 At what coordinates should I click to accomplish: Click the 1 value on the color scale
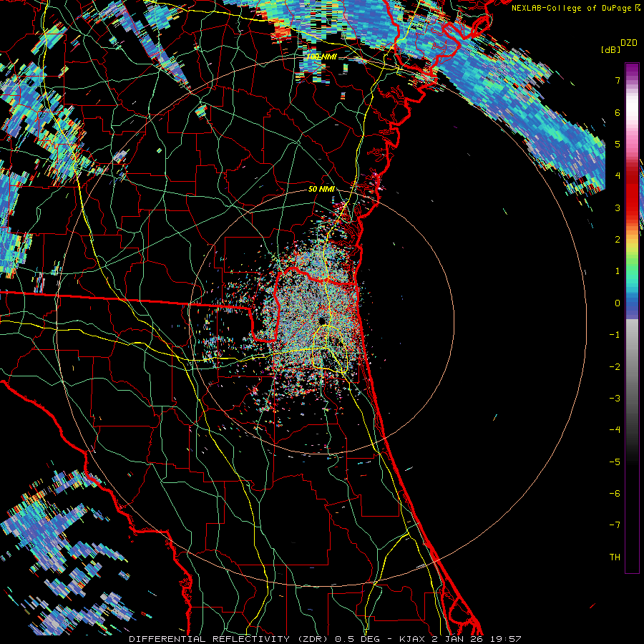618,271
